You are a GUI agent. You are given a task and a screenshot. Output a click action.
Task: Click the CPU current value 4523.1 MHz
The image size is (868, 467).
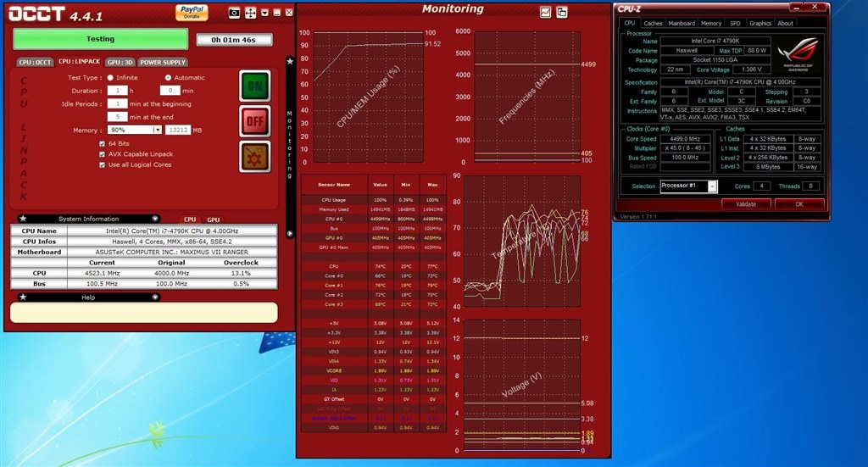click(x=103, y=273)
